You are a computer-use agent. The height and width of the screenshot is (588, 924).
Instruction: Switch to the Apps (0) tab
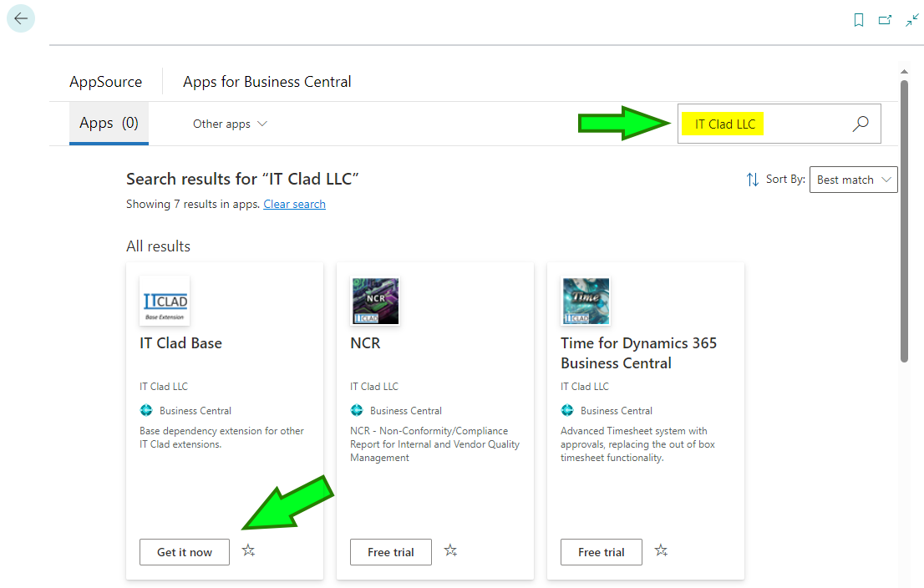point(108,123)
